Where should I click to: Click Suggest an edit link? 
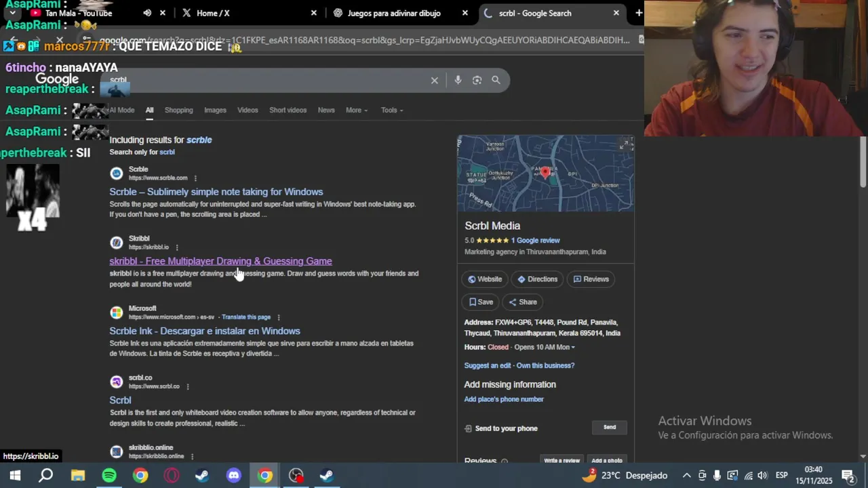[488, 365]
